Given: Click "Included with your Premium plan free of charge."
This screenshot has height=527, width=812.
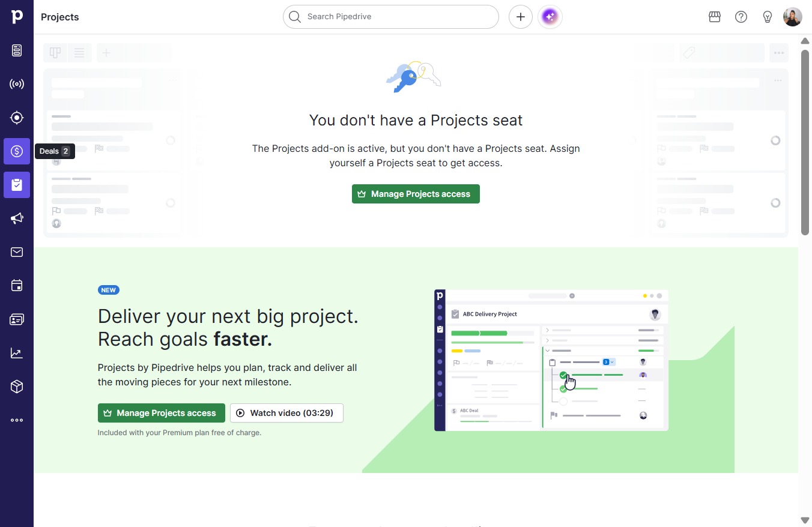Looking at the screenshot, I should [180, 433].
